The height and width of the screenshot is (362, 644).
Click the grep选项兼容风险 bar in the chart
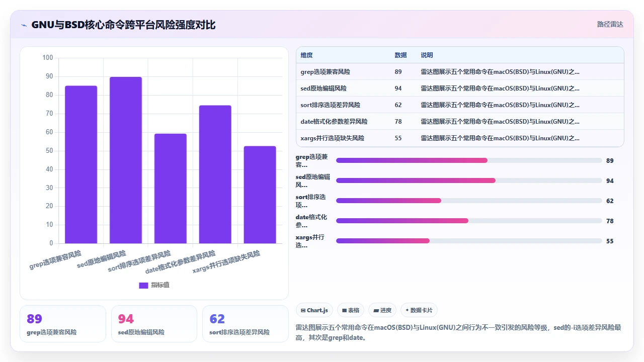tap(81, 164)
